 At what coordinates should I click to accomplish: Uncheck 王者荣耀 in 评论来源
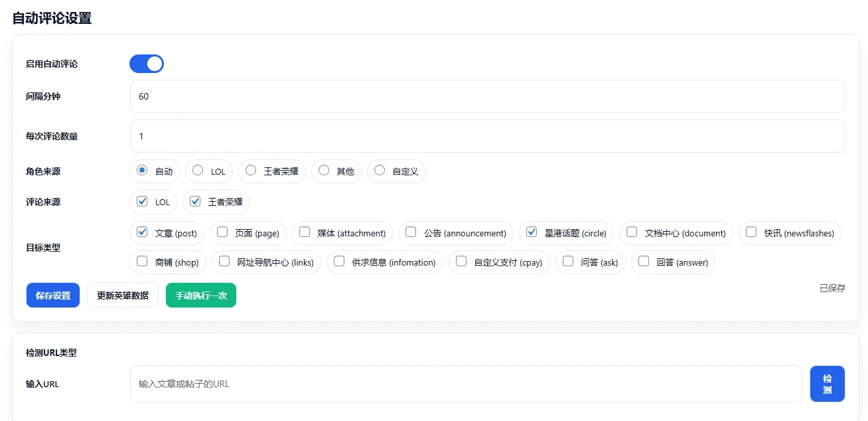(195, 202)
